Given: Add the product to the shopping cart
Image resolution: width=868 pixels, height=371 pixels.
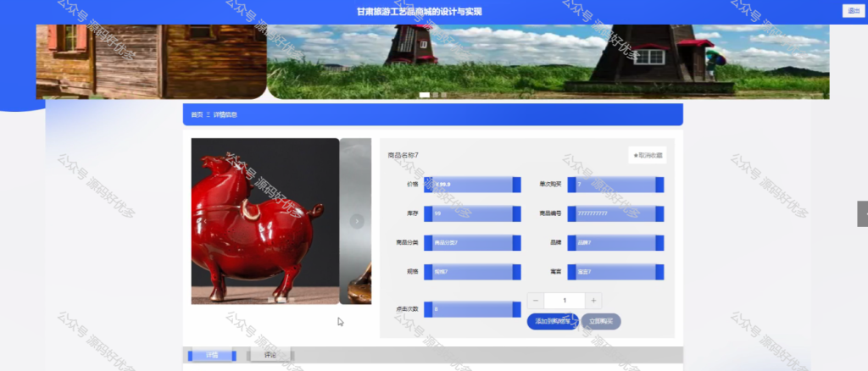Looking at the screenshot, I should [553, 321].
